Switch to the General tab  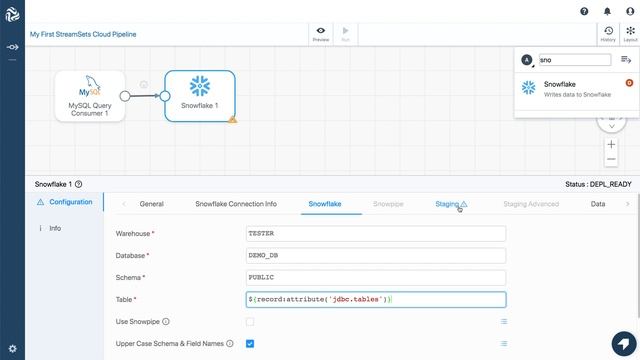(151, 204)
